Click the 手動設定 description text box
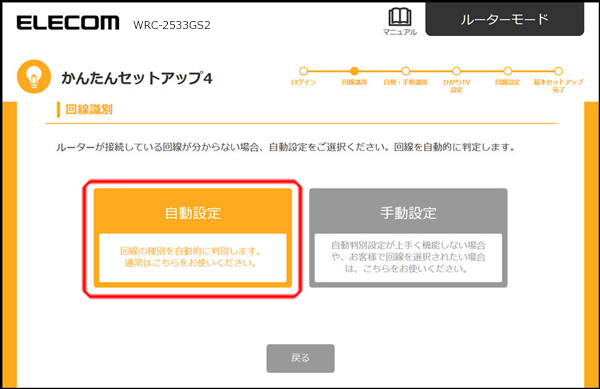Image resolution: width=600 pixels, height=389 pixels. [x=408, y=258]
